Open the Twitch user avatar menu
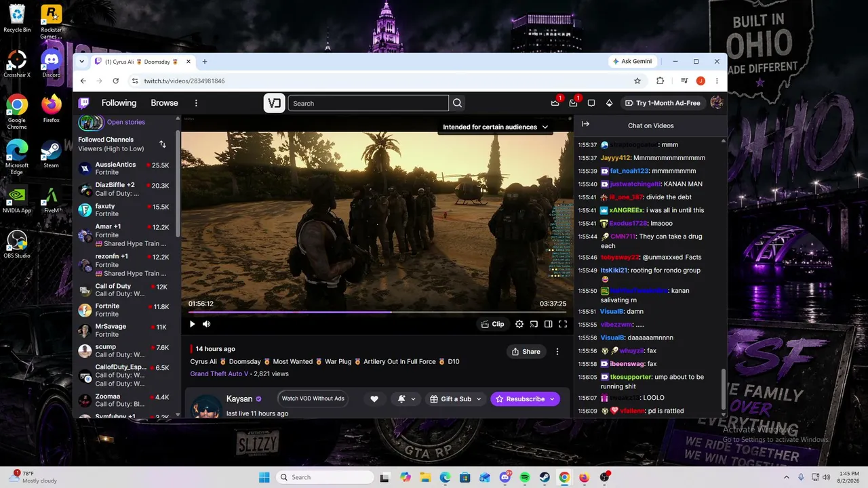868x488 pixels. (716, 103)
